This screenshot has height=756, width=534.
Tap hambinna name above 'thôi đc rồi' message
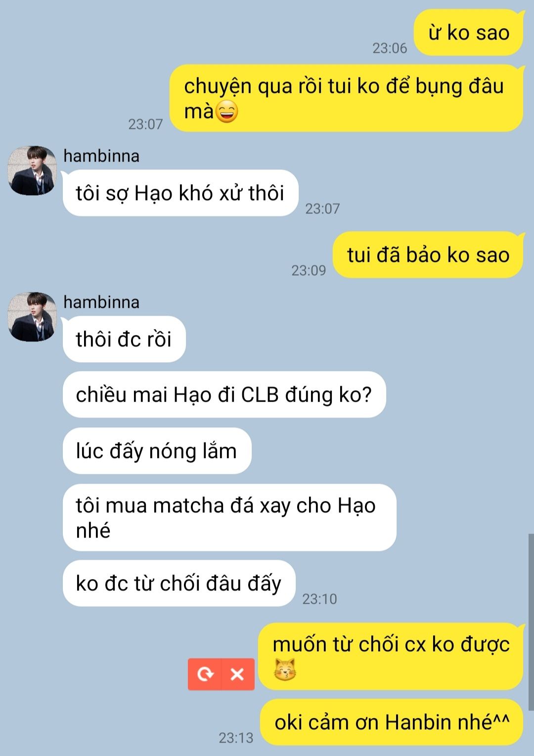pyautogui.click(x=101, y=302)
